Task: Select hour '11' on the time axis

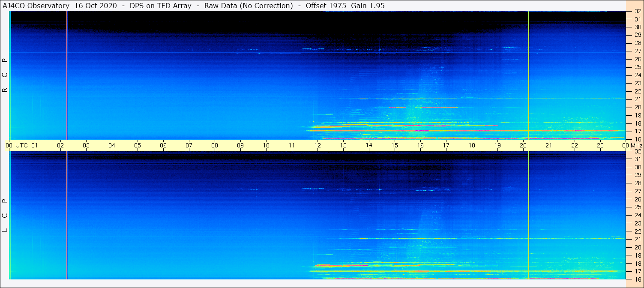Action: [x=292, y=145]
